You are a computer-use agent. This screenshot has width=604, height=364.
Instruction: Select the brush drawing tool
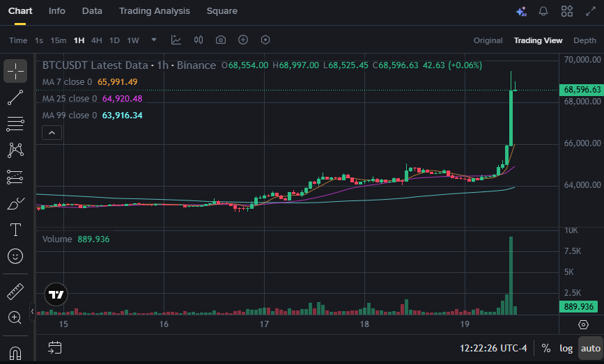[15, 203]
